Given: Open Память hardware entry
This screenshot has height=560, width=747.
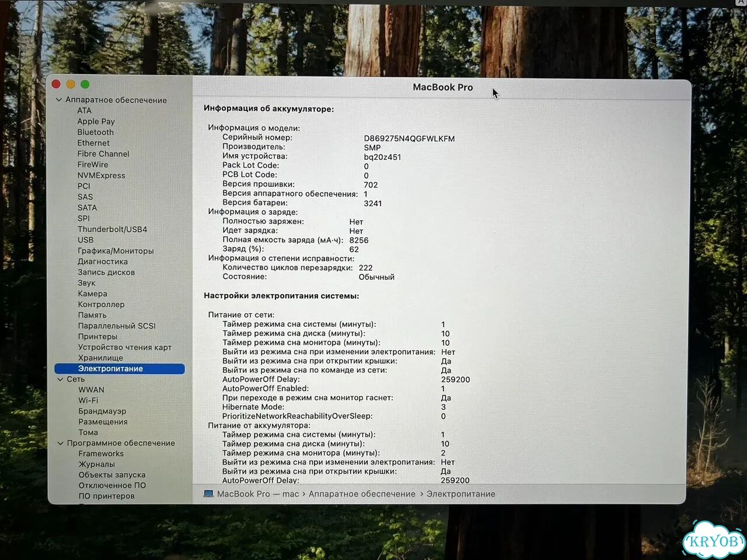Looking at the screenshot, I should (x=92, y=315).
